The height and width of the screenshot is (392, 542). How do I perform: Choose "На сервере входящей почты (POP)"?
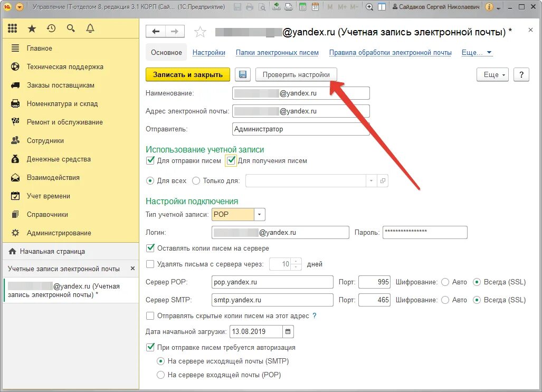(160, 375)
